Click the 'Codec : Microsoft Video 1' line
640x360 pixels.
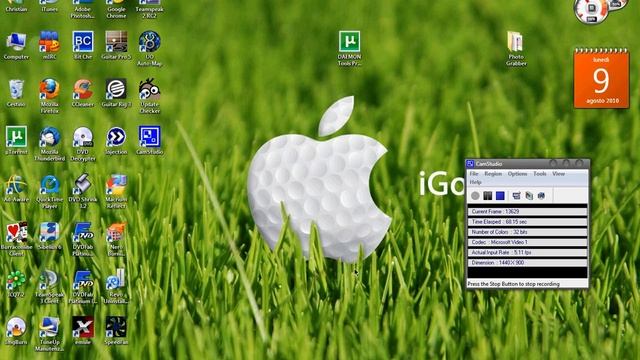(x=527, y=242)
